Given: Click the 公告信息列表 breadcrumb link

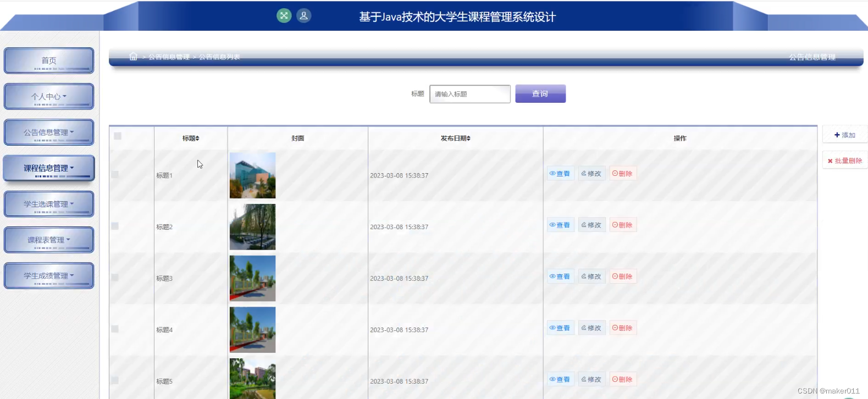Looking at the screenshot, I should [x=219, y=57].
